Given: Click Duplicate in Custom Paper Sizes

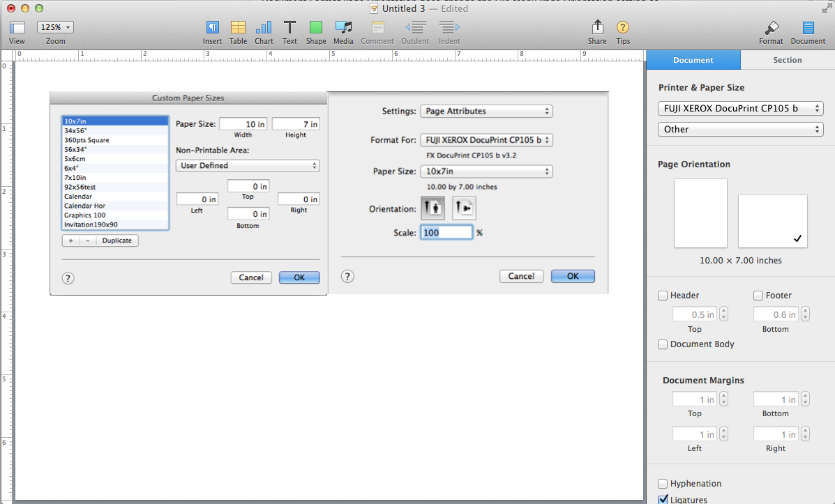Looking at the screenshot, I should 117,240.
